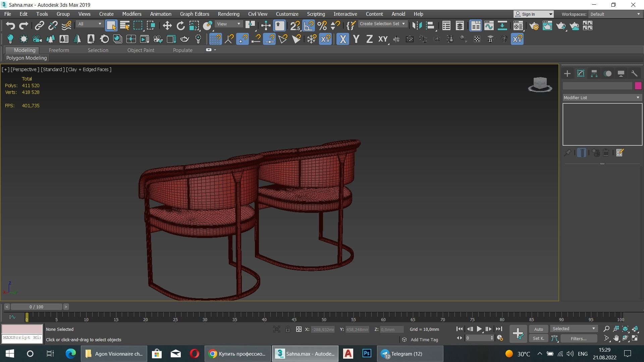Open the Hierarchy panel tab
This screenshot has width=644, height=362.
click(x=594, y=74)
